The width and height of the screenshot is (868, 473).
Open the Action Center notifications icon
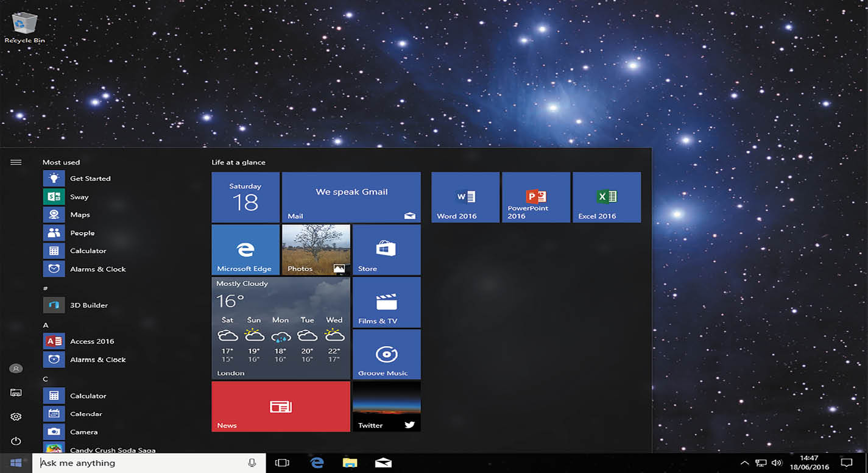tap(847, 463)
